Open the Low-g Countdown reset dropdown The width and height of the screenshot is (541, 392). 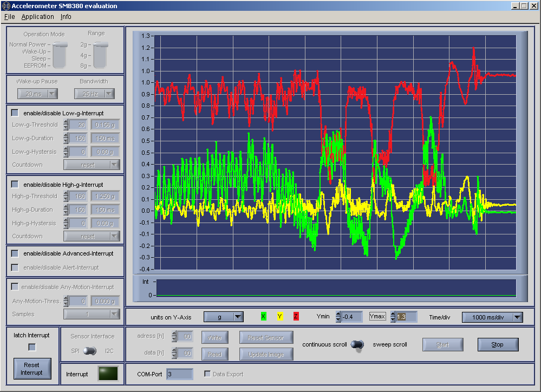click(92, 165)
